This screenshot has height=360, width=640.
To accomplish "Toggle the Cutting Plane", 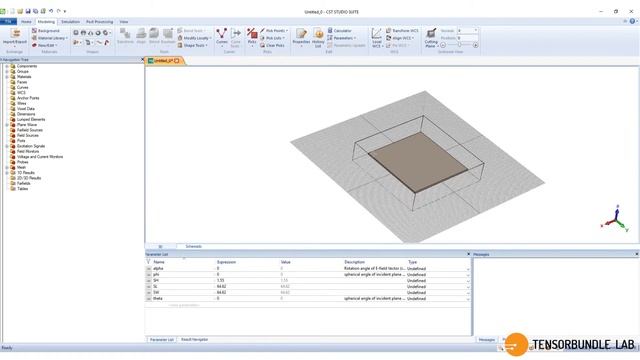I will coord(431,38).
